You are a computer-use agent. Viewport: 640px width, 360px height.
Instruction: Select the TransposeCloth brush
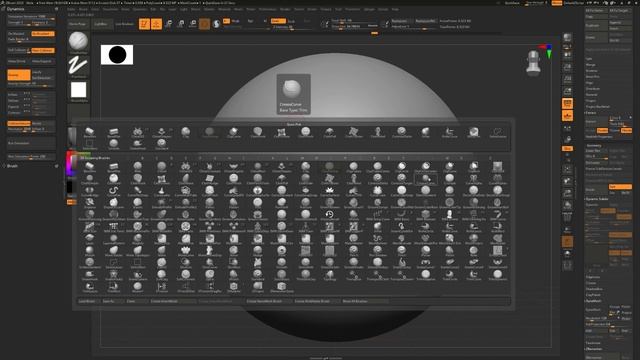378,275
